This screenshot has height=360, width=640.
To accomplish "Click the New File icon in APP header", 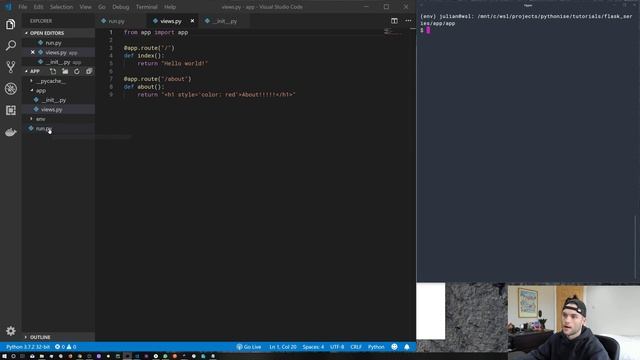I will [x=53, y=71].
